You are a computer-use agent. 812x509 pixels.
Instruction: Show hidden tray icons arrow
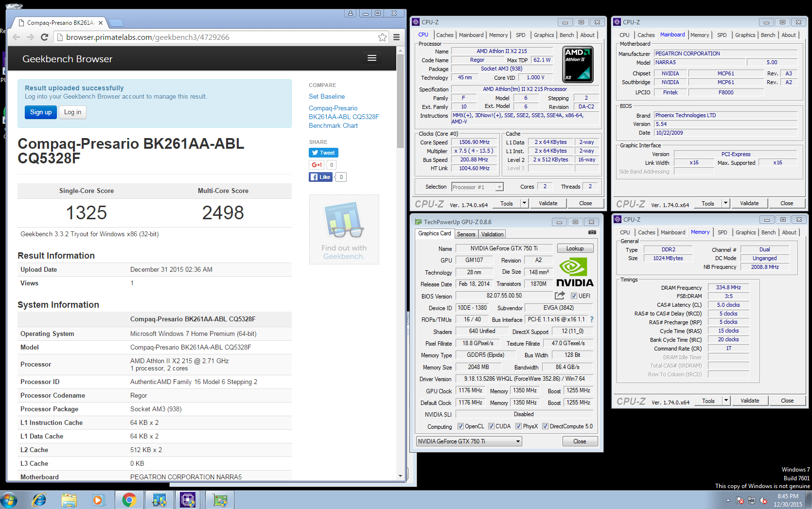pyautogui.click(x=728, y=500)
